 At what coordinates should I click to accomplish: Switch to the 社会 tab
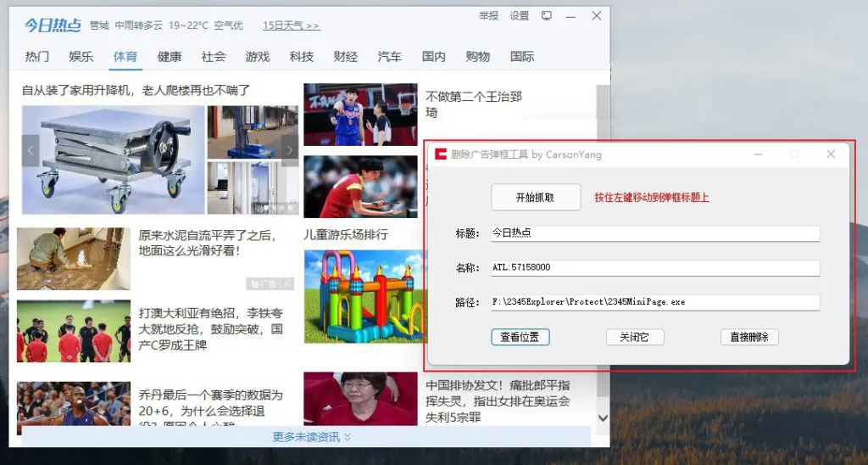tap(214, 57)
